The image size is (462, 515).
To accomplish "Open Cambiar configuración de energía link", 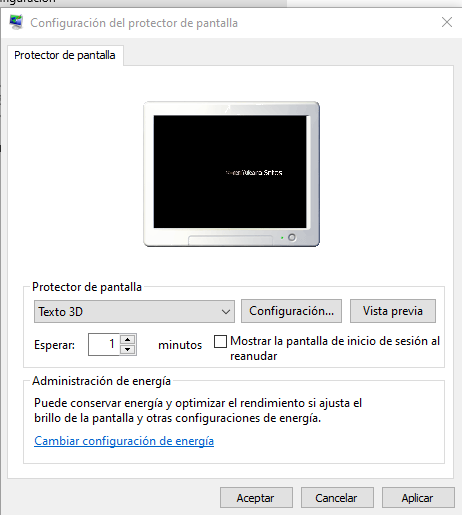I will point(124,441).
